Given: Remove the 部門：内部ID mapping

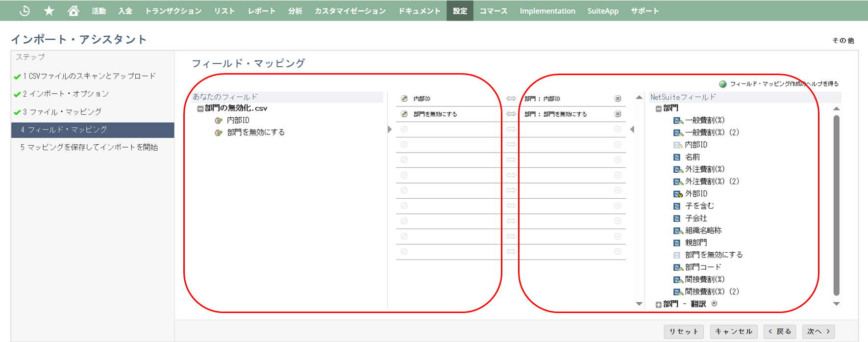Looking at the screenshot, I should (618, 99).
